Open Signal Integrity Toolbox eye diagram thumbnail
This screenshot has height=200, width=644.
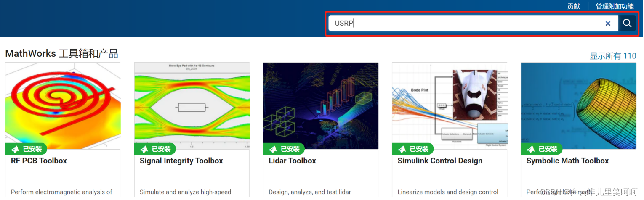point(192,106)
